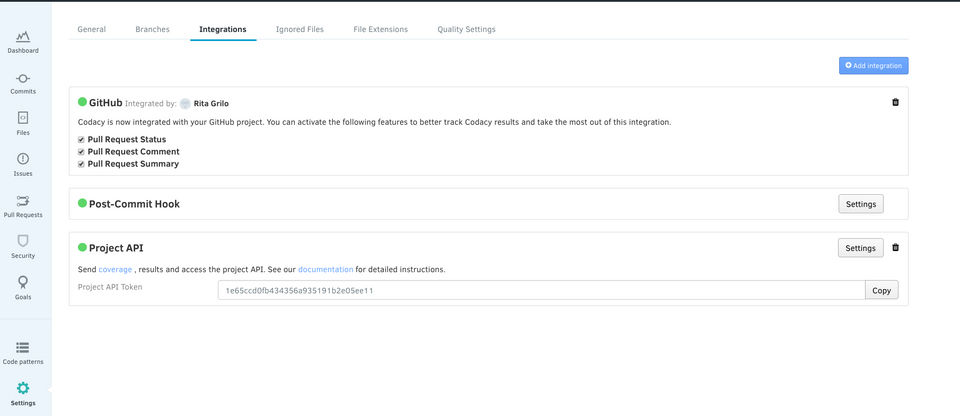Delete the GitHub integration trash icon
960x416 pixels.
[895, 102]
